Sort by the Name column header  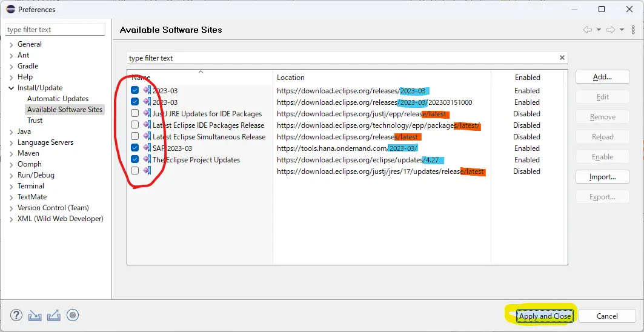click(200, 78)
